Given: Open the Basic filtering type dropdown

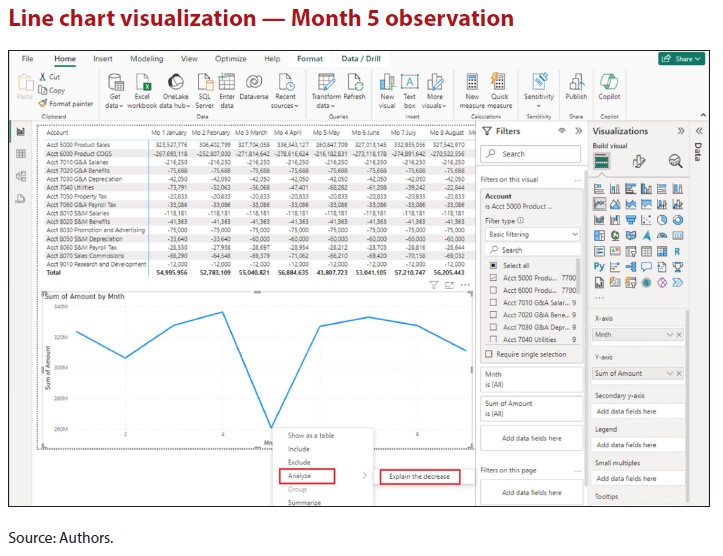Looking at the screenshot, I should click(530, 234).
